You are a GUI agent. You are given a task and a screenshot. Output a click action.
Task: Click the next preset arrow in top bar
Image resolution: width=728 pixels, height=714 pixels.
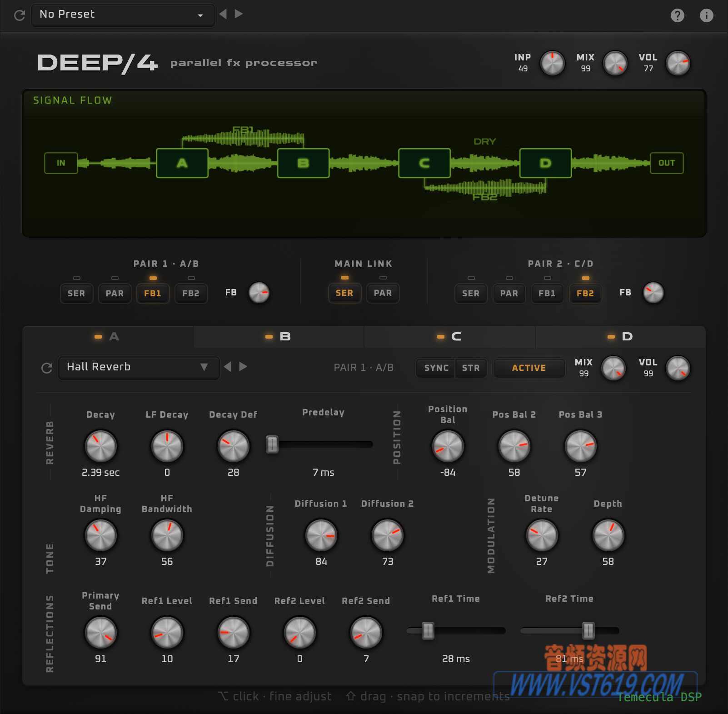238,14
